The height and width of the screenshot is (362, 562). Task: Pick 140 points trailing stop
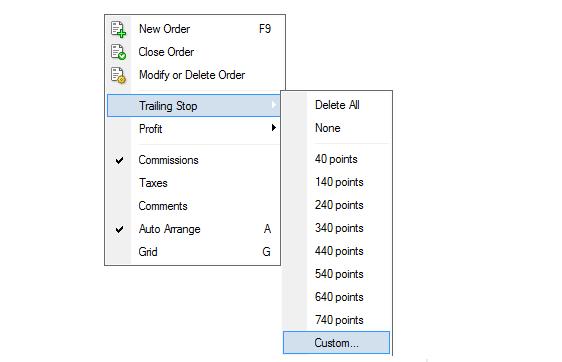click(336, 182)
